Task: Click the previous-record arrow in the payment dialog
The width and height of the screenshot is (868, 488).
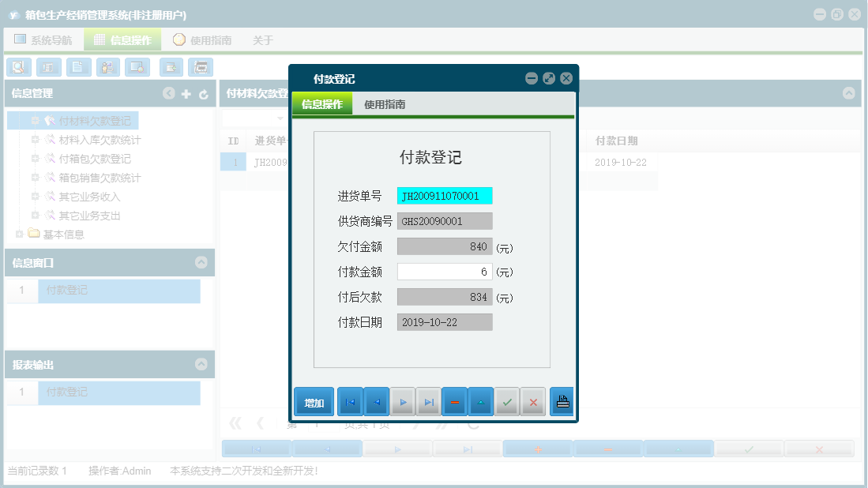Action: pyautogui.click(x=377, y=401)
